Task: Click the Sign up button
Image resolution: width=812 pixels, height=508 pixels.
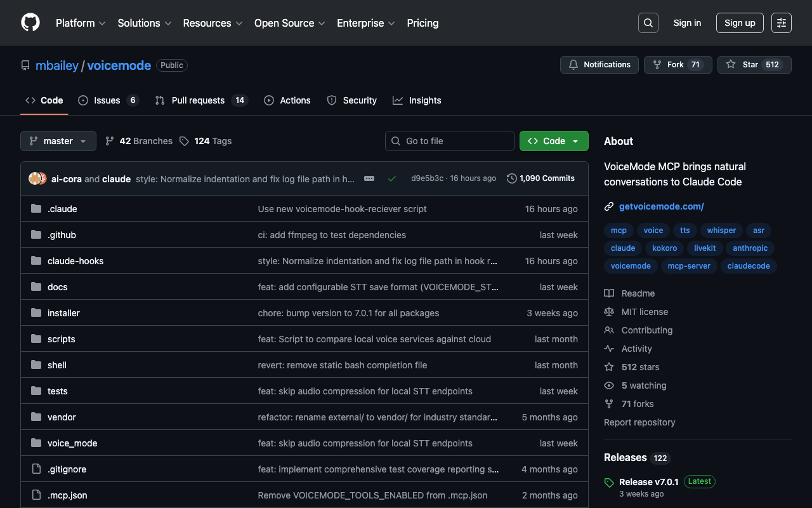Action: [x=740, y=23]
